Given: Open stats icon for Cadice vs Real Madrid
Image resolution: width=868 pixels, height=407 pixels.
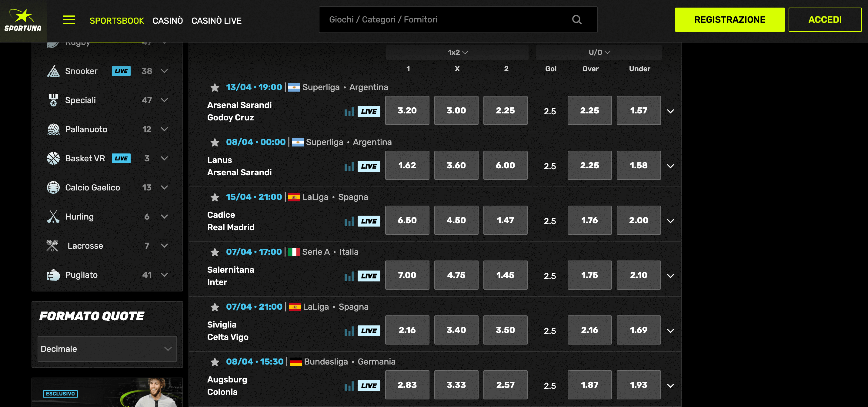Looking at the screenshot, I should tap(349, 221).
